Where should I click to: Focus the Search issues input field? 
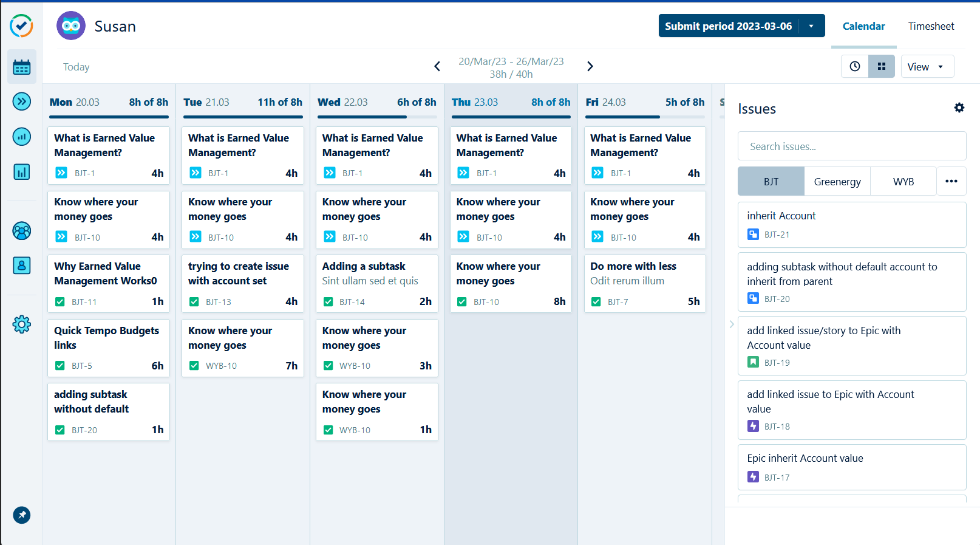pos(852,146)
